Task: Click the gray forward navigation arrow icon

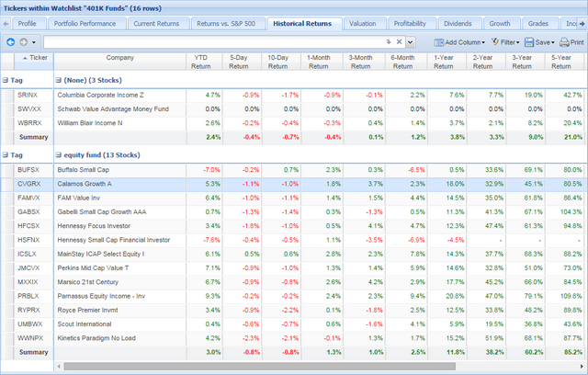Action: click(x=23, y=42)
